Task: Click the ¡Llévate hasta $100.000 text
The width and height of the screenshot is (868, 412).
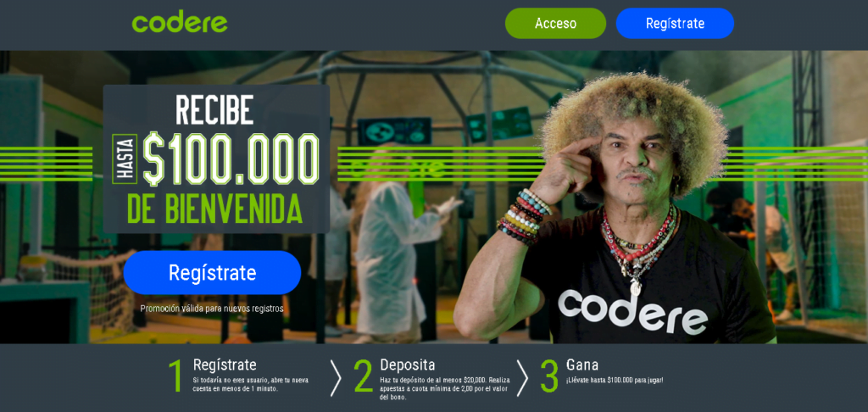Action: pyautogui.click(x=615, y=380)
